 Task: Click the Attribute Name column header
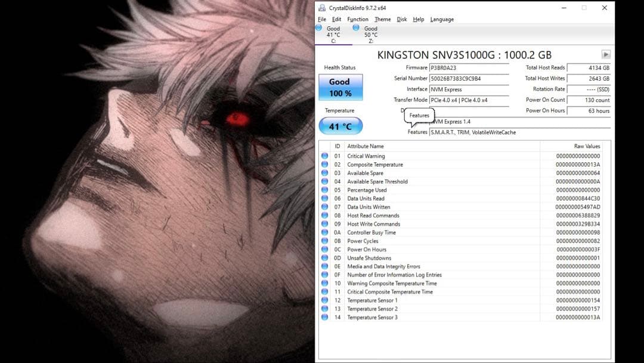coord(442,146)
